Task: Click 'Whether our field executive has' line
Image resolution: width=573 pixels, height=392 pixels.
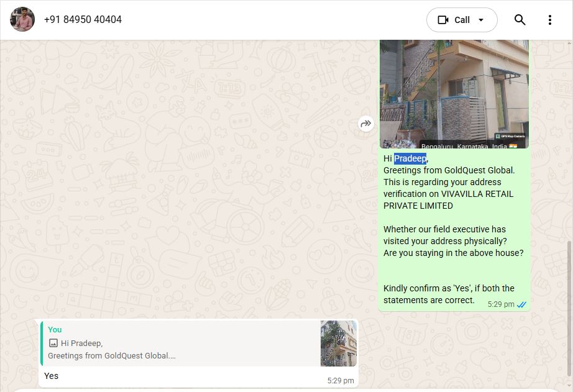Action: pos(444,229)
